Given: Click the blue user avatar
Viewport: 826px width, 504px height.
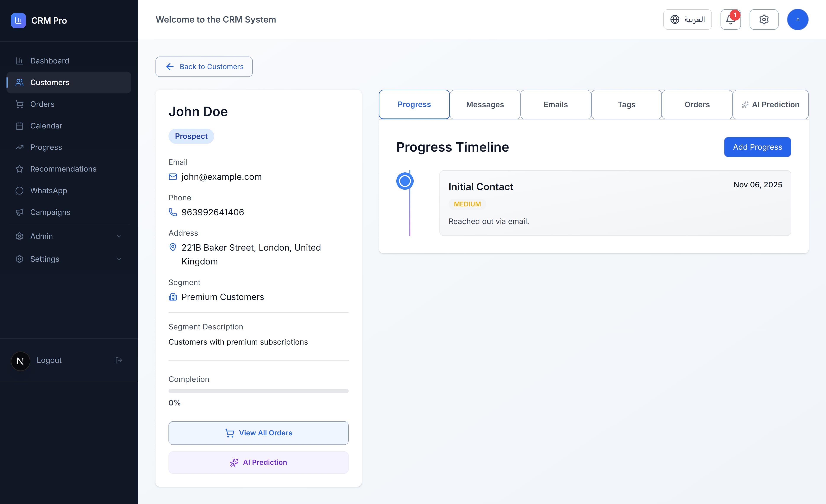Looking at the screenshot, I should point(797,19).
